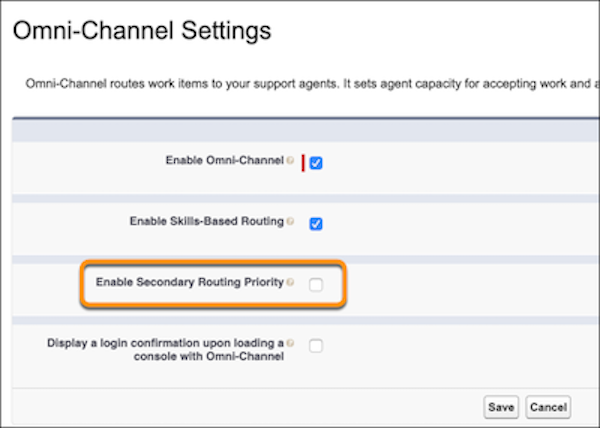Click the Enable Omni-Channel label text

(x=224, y=160)
